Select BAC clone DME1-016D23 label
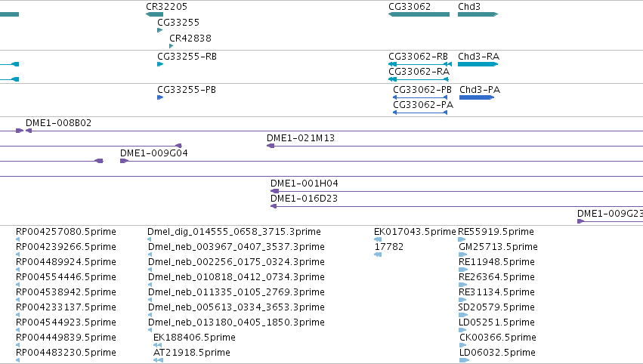 tap(304, 199)
